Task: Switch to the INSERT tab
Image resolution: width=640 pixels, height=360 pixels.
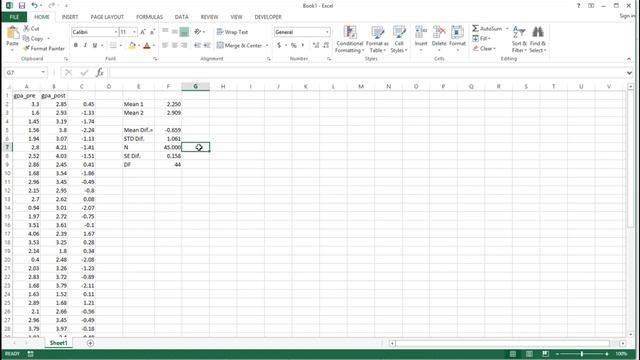Action: click(x=70, y=17)
